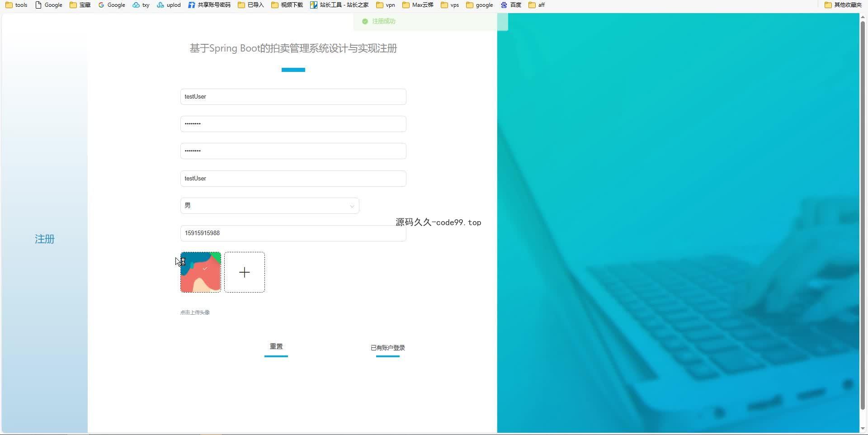Open the uplod bookmark
This screenshot has width=868, height=435.
click(169, 5)
